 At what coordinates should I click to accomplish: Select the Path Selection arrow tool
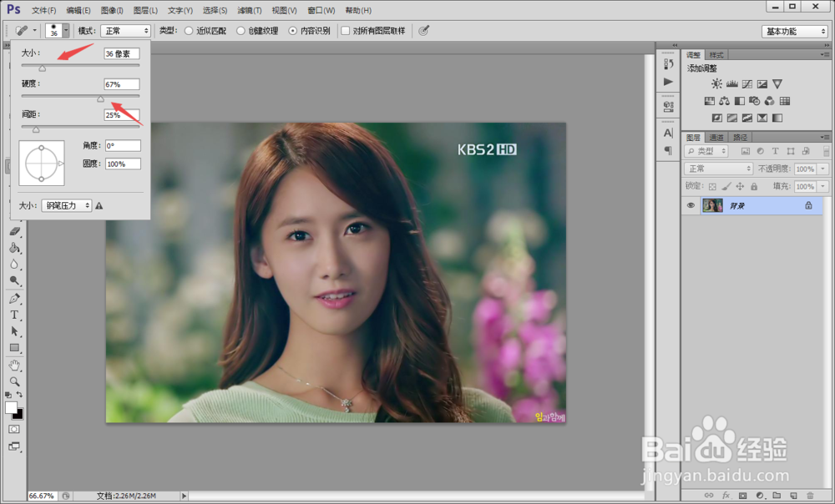click(14, 331)
